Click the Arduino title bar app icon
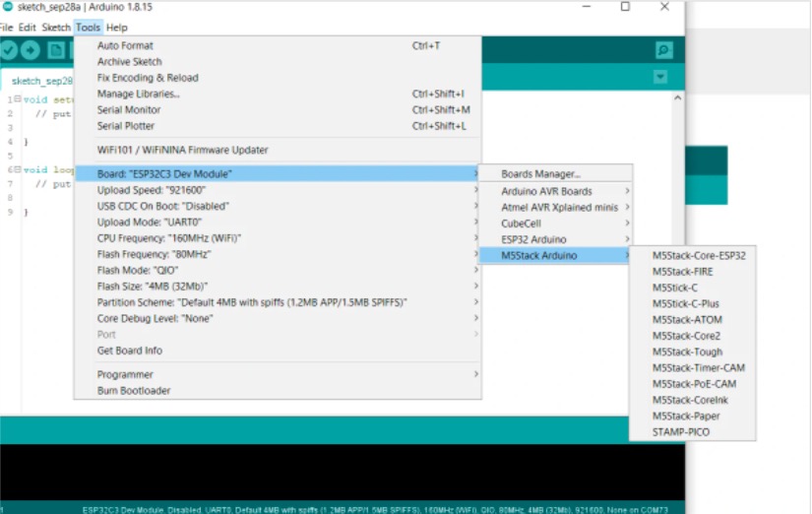The image size is (812, 514). tap(7, 7)
